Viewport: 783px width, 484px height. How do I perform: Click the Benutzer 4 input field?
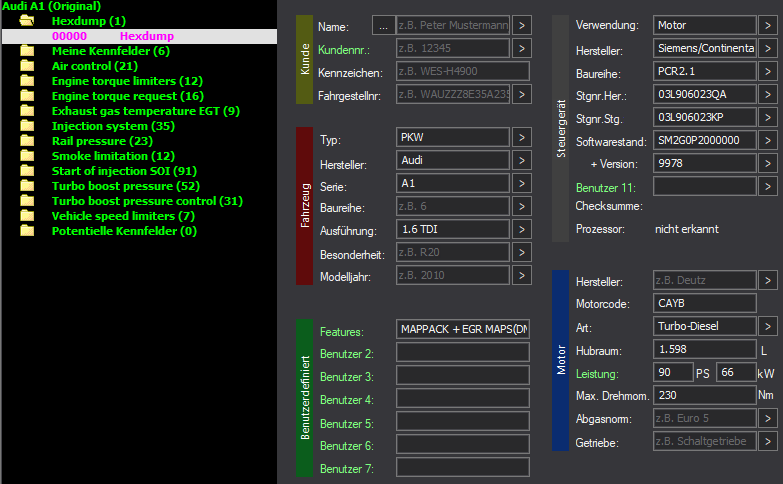pos(463,398)
